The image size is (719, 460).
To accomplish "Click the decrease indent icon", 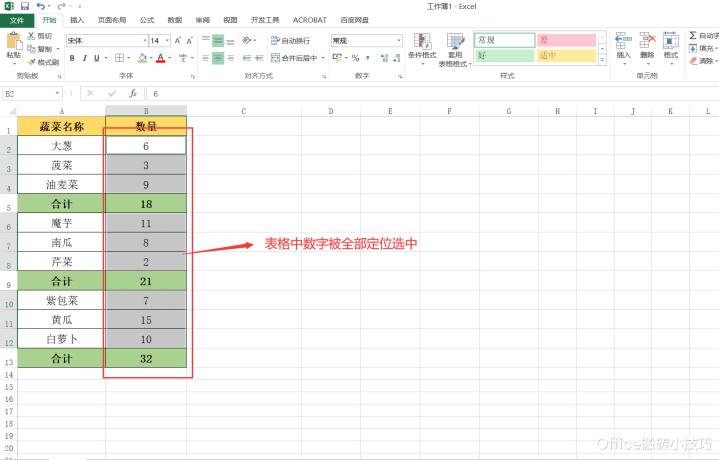I will (x=247, y=58).
